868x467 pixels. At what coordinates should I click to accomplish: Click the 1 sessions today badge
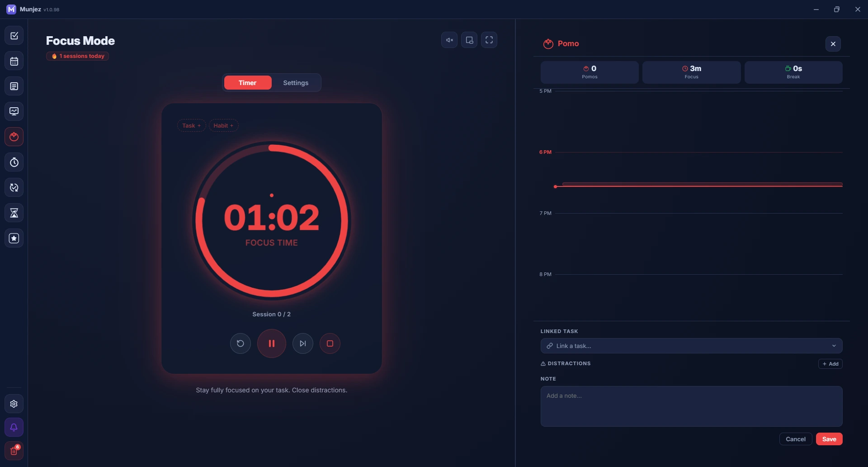pos(78,56)
